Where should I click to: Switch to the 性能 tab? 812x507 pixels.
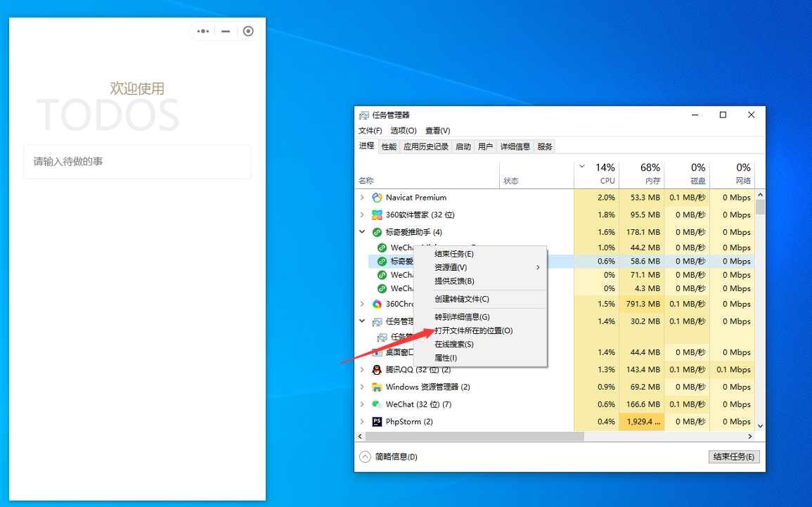click(x=389, y=146)
